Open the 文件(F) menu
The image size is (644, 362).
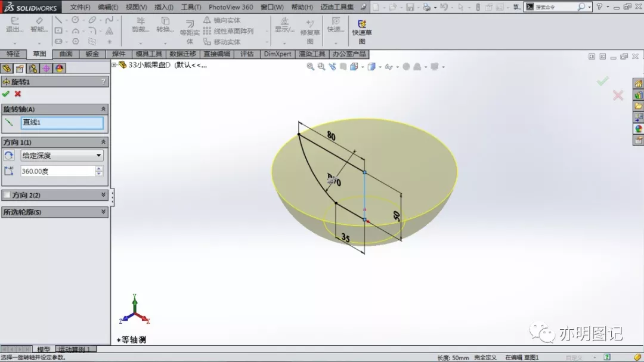point(80,7)
